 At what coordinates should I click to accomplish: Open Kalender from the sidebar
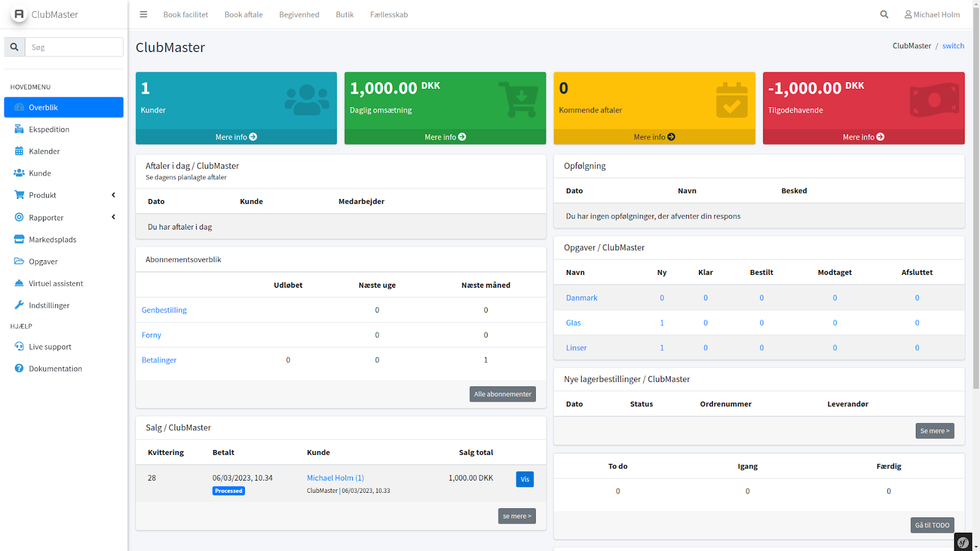pos(44,151)
